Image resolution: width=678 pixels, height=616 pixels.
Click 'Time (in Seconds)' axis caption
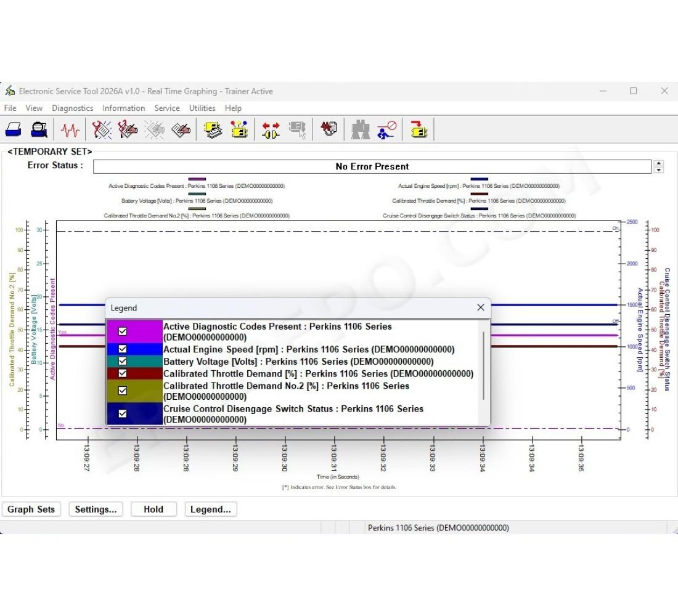[x=338, y=477]
